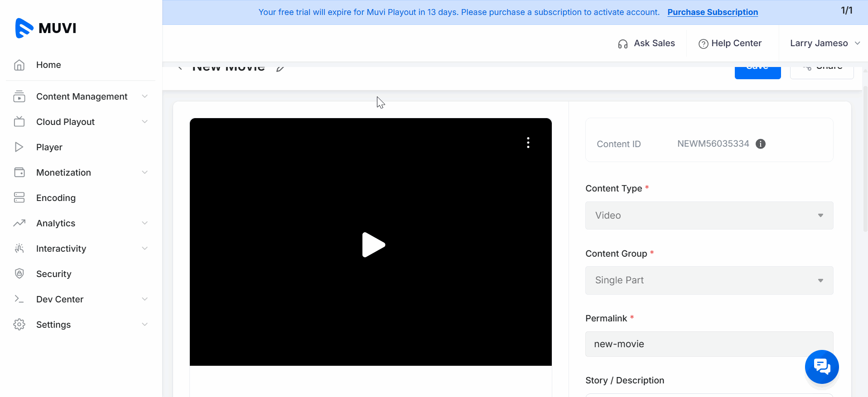868x397 pixels.
Task: Click the Purchase Subscription link
Action: (x=712, y=12)
